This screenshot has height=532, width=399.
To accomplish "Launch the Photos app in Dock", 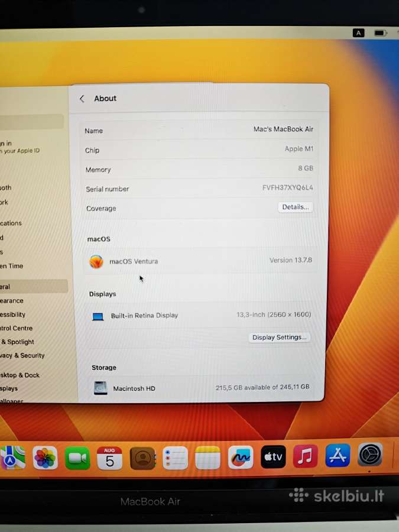I will tap(45, 458).
